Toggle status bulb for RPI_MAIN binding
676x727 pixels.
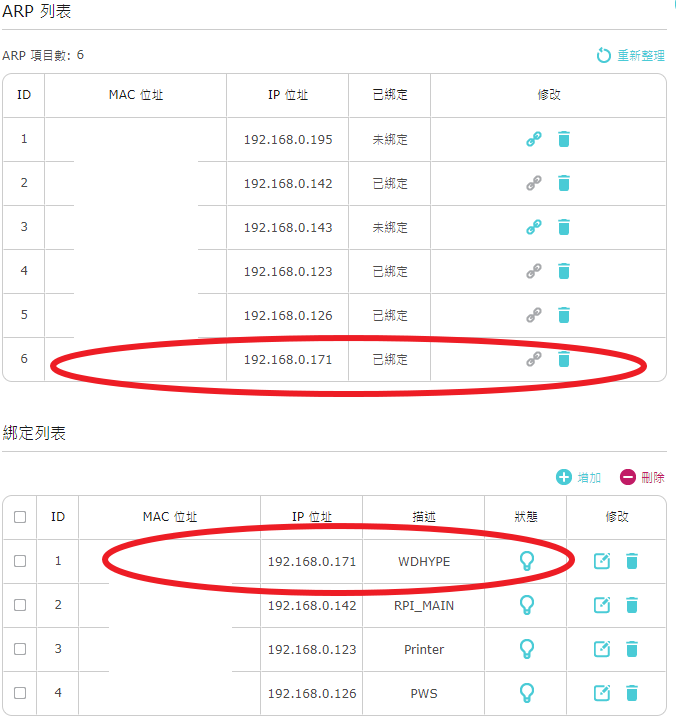pos(527,605)
